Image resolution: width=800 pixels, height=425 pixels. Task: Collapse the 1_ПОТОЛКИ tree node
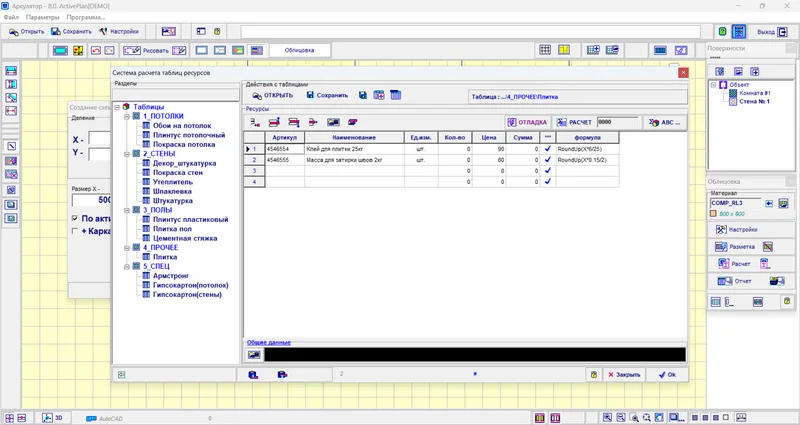click(x=127, y=116)
